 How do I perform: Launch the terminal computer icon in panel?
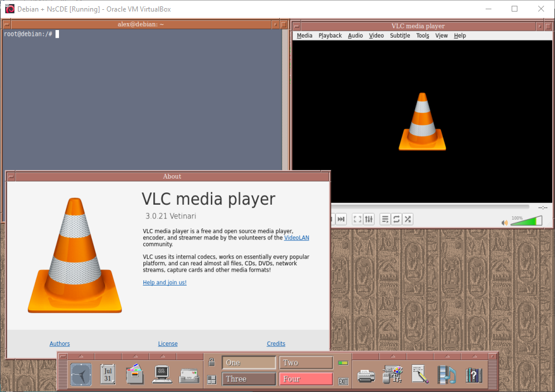click(x=162, y=375)
